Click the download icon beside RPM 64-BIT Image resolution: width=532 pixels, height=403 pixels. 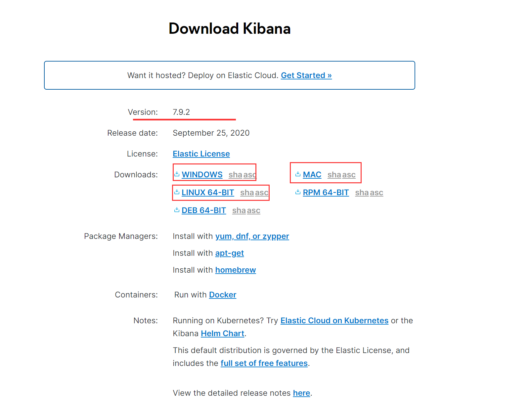point(298,192)
